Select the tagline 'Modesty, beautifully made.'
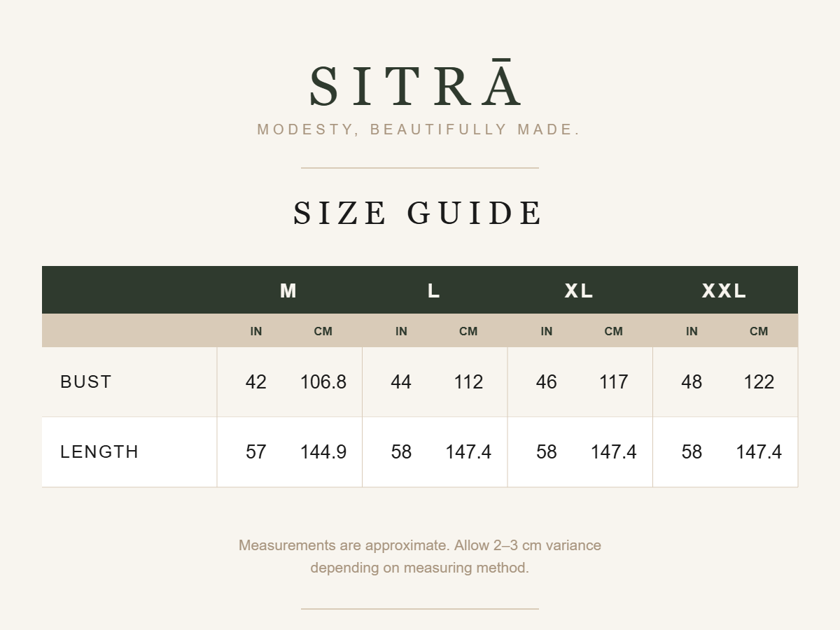Image resolution: width=840 pixels, height=630 pixels. point(419,129)
